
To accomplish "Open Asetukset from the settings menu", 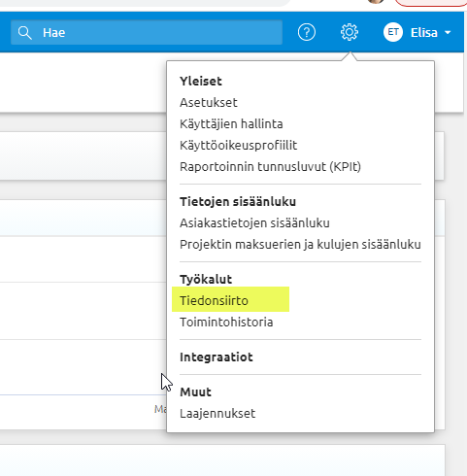I will pyautogui.click(x=209, y=102).
